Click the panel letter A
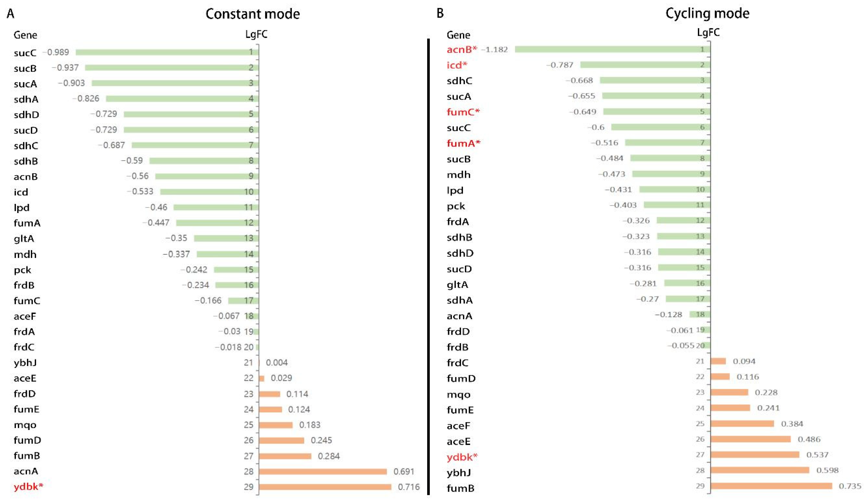 (11, 14)
